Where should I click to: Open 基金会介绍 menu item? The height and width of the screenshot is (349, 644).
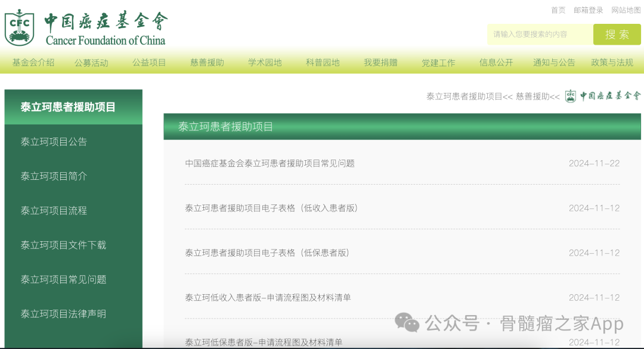click(x=33, y=63)
